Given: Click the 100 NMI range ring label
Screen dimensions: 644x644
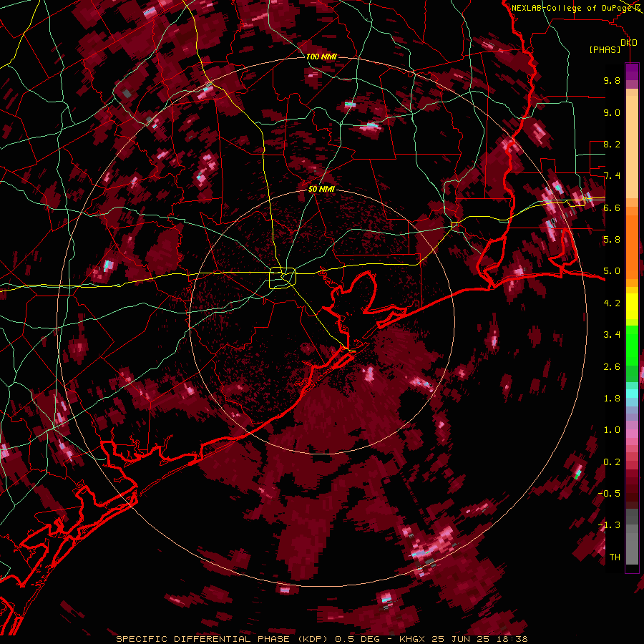Looking at the screenshot, I should click(x=321, y=57).
